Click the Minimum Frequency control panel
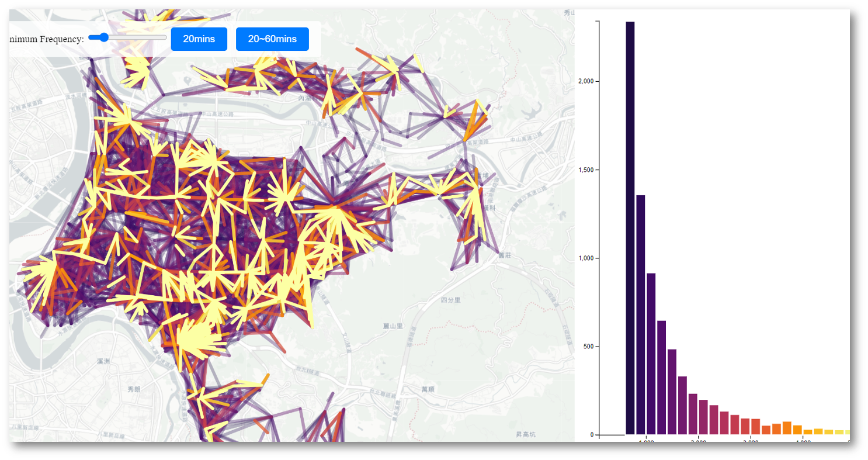Screen dimensions: 868x460 coord(85,37)
